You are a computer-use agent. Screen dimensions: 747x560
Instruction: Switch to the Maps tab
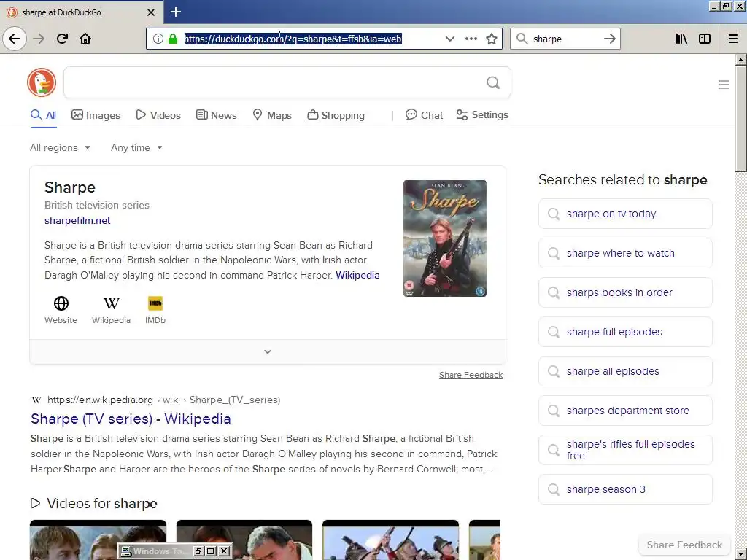click(271, 115)
